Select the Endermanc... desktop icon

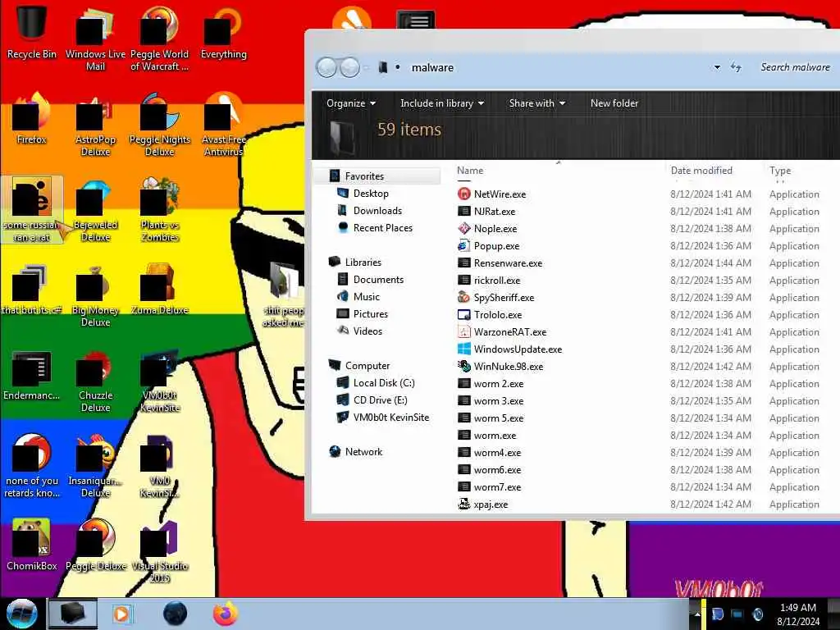pyautogui.click(x=32, y=375)
